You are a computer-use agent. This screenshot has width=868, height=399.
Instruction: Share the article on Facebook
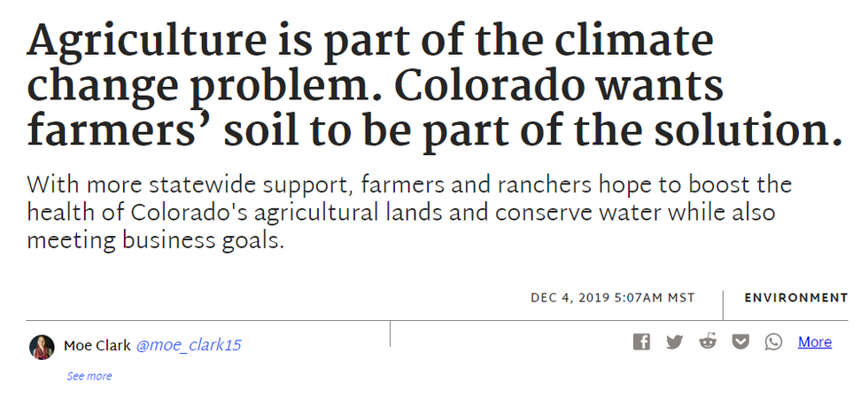point(641,342)
